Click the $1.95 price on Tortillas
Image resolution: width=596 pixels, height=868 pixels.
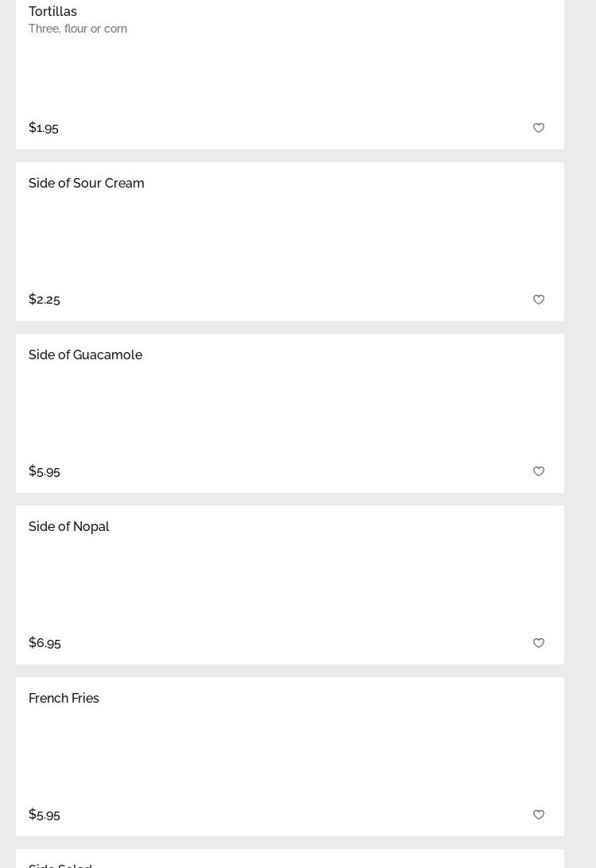pos(44,127)
